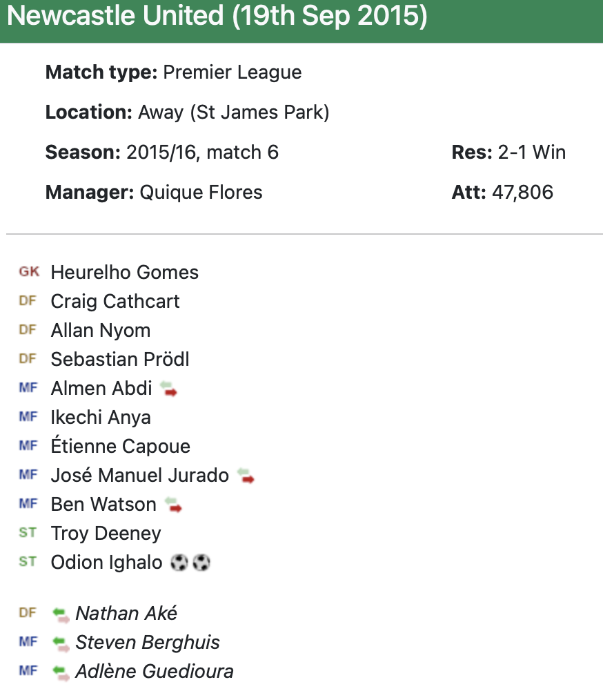The image size is (603, 700).
Task: Select substitute Nathan Aké's name
Action: click(126, 614)
